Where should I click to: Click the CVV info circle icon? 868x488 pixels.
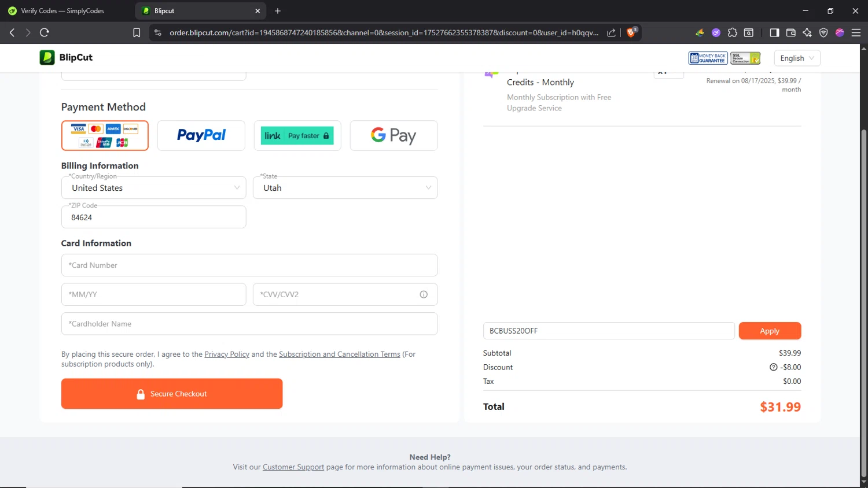[x=424, y=294]
